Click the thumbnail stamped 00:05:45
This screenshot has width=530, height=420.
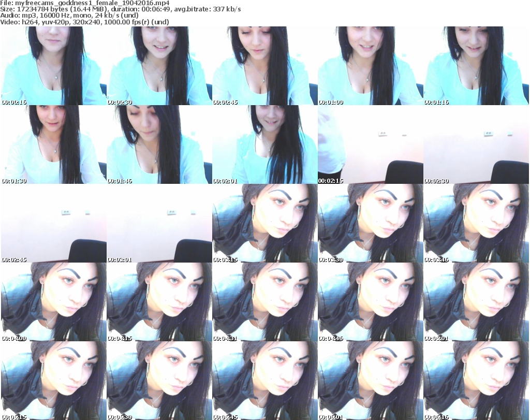tap(265, 381)
